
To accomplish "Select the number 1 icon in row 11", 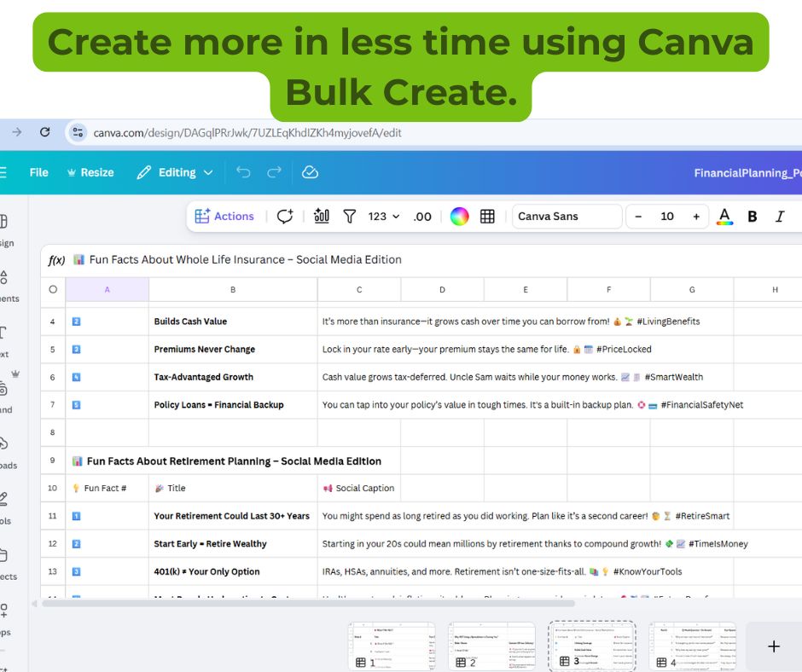I will (76, 516).
